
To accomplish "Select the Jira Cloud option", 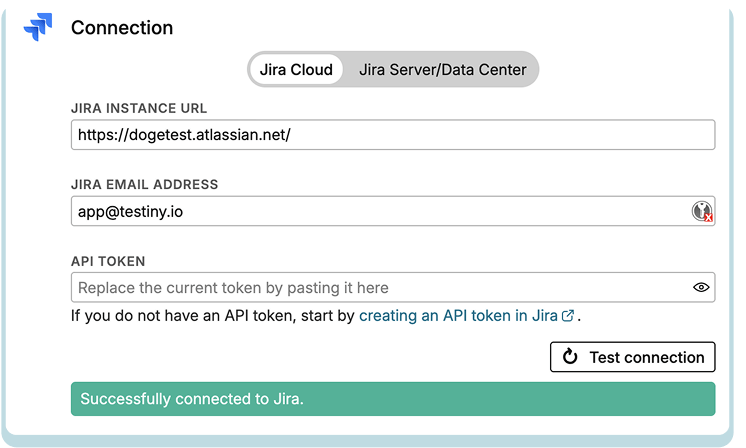I will coord(296,69).
